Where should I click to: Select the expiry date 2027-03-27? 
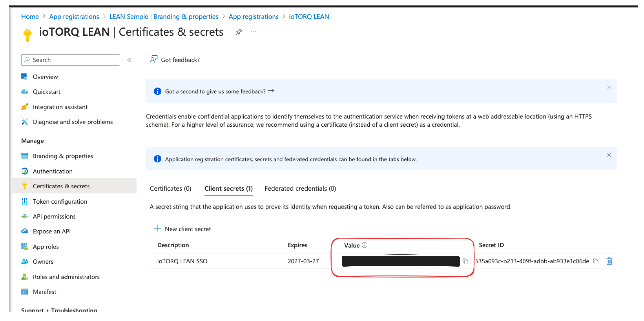(x=303, y=261)
